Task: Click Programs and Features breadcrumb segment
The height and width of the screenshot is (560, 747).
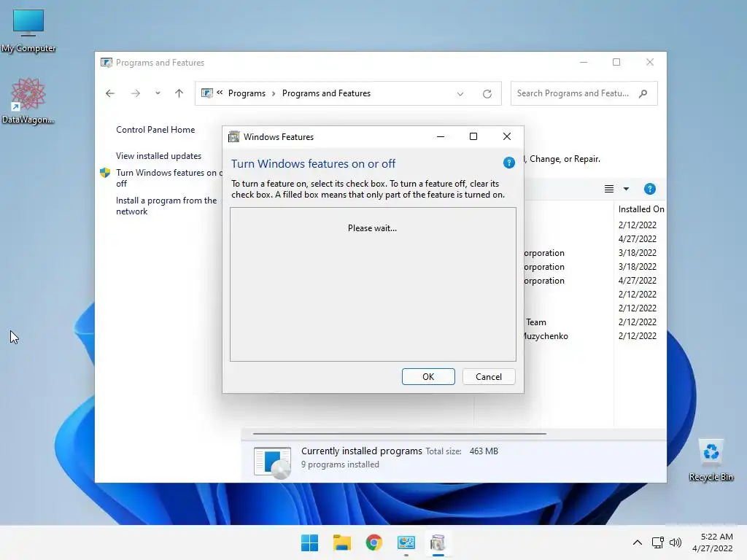Action: coord(326,93)
